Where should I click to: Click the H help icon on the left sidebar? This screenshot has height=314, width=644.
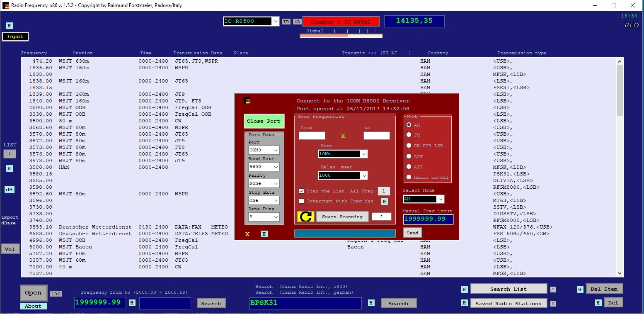[9, 168]
